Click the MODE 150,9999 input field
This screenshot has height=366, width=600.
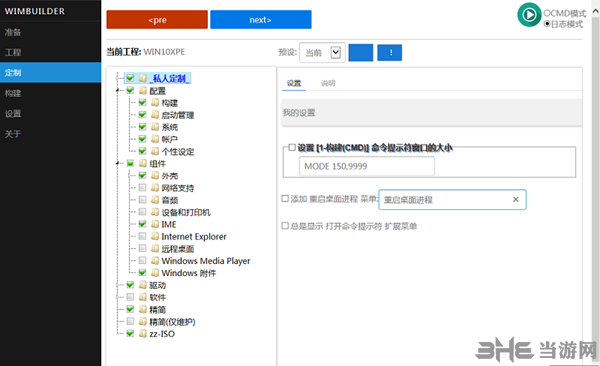367,166
